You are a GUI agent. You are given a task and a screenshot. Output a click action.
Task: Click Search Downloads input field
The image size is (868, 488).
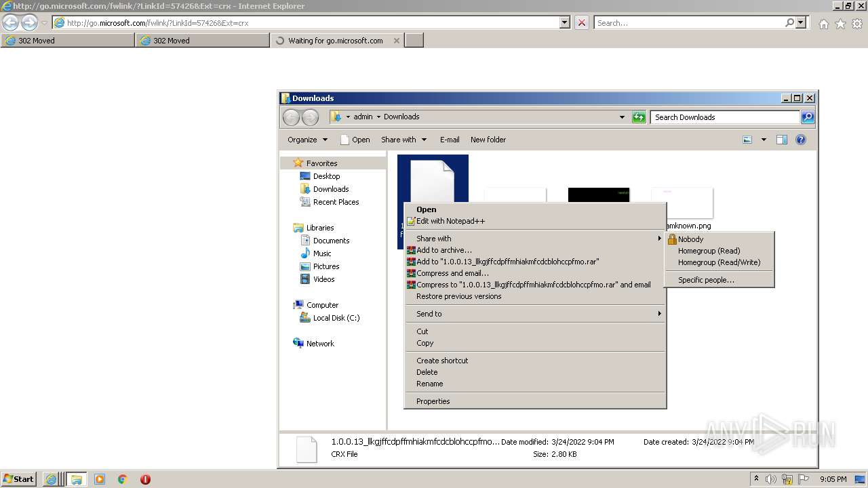click(724, 117)
